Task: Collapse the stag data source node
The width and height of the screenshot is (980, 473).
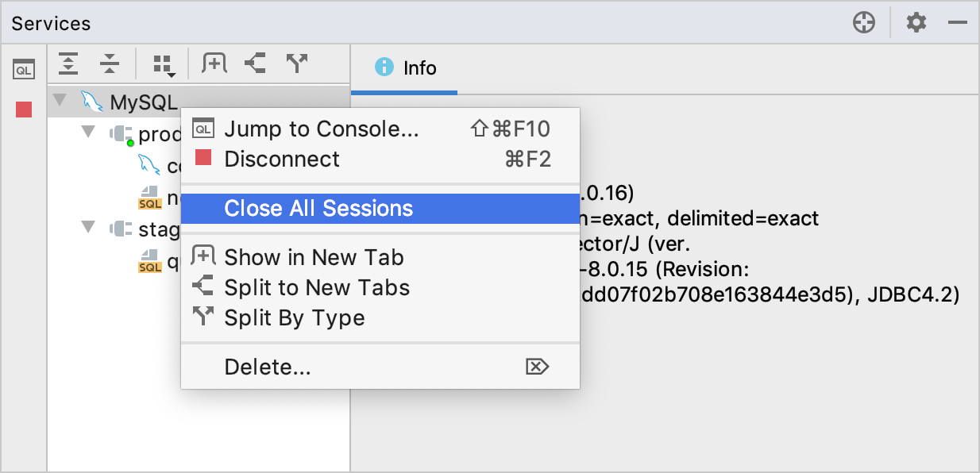Action: pyautogui.click(x=88, y=229)
